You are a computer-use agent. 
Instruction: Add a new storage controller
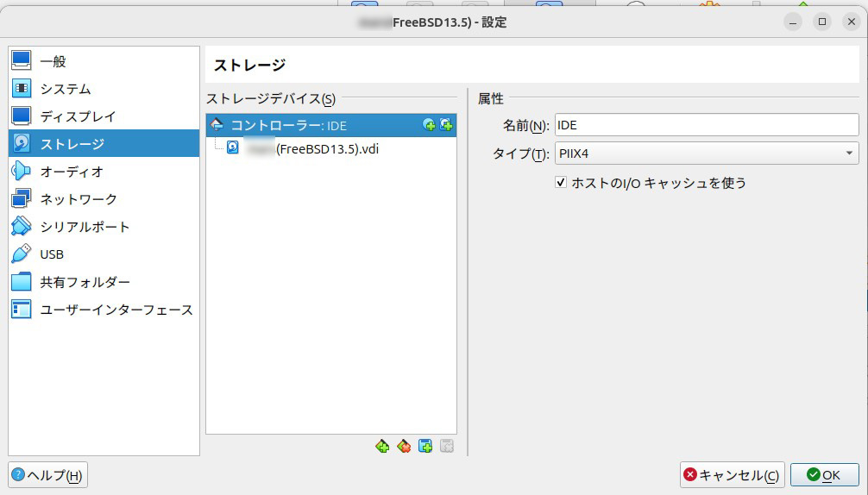382,446
